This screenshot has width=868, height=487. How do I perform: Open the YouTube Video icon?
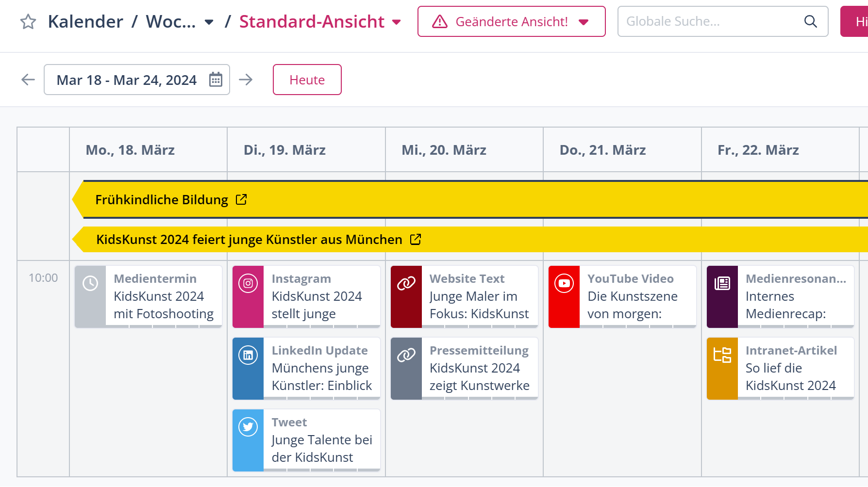564,283
